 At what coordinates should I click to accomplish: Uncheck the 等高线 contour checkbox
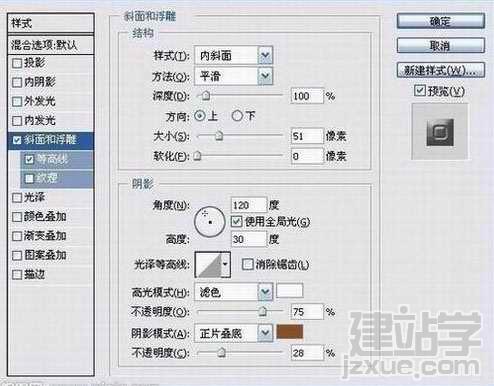pyautogui.click(x=29, y=159)
